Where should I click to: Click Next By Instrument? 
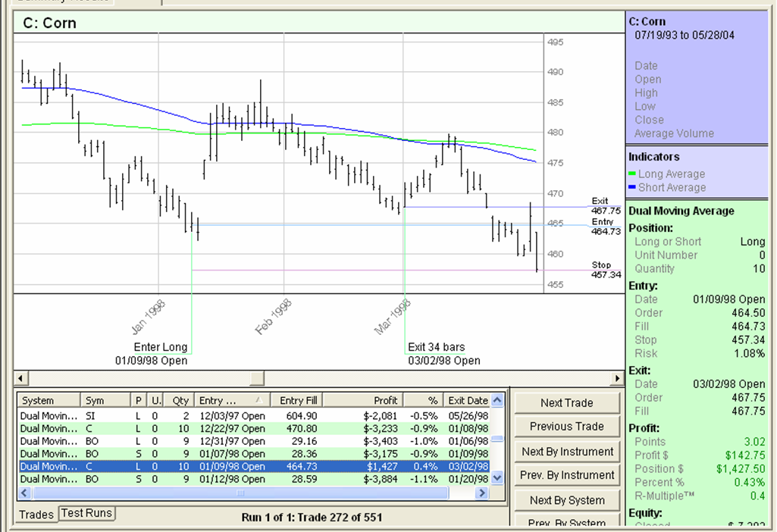click(566, 451)
